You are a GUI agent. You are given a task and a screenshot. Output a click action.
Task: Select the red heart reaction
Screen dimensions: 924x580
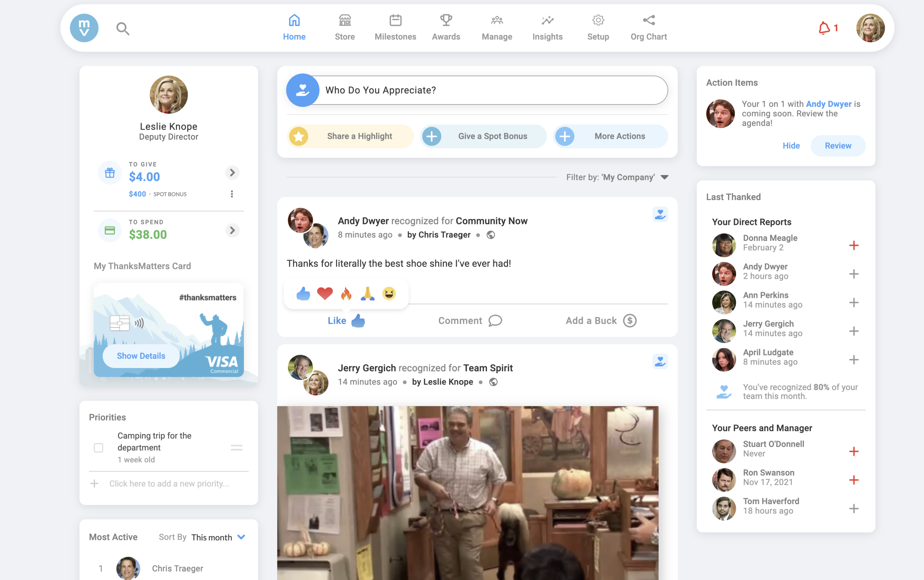(x=325, y=294)
